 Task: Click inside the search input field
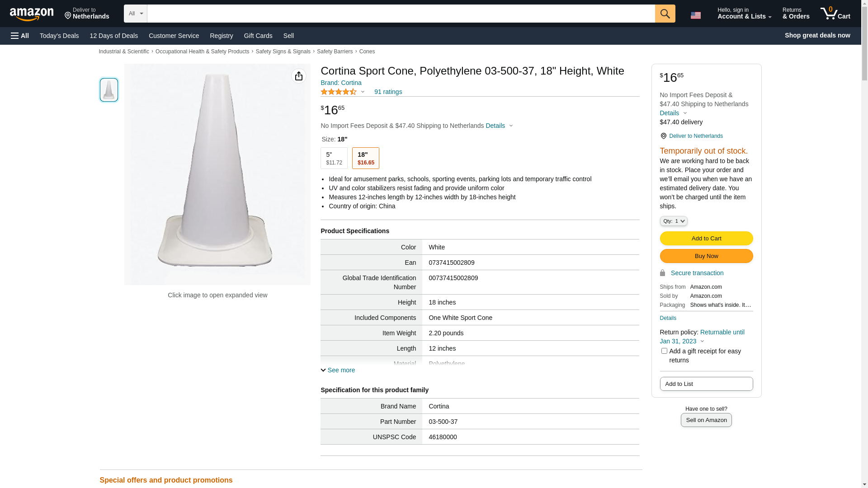[401, 14]
